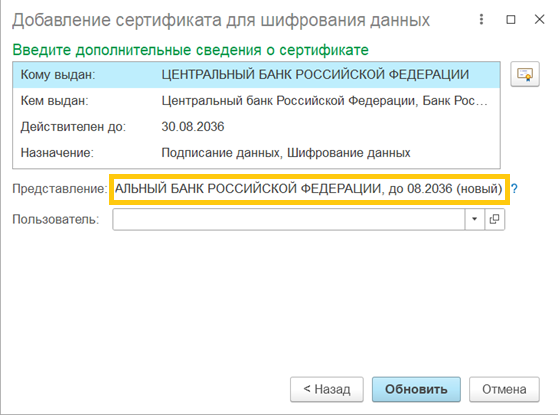Close the certificate dialog window

[539, 19]
